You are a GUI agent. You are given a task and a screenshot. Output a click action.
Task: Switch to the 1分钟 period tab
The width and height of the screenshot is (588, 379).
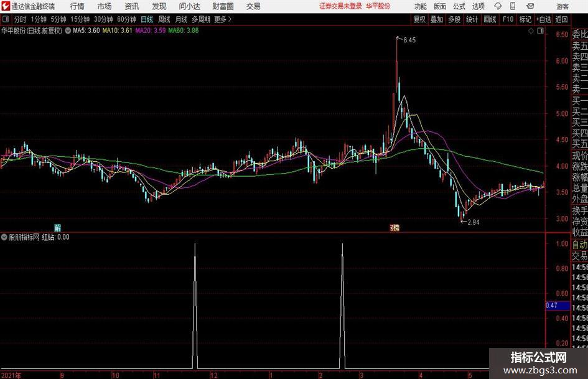[39, 19]
